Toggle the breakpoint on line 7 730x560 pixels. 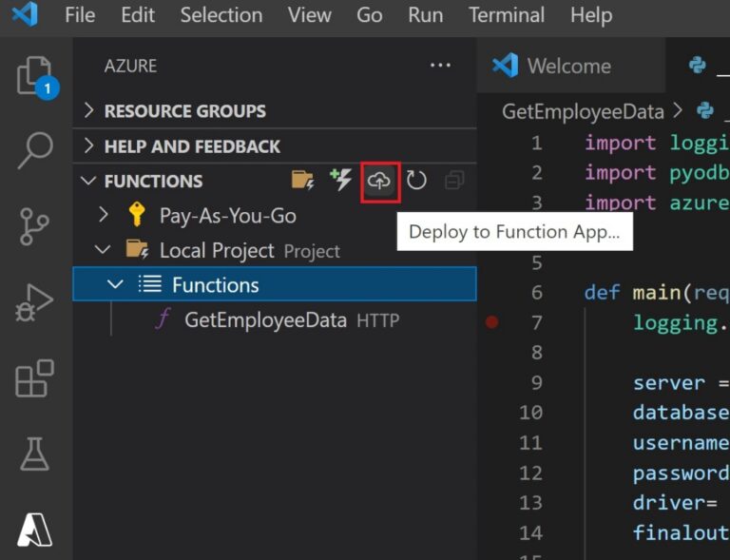[x=491, y=322]
